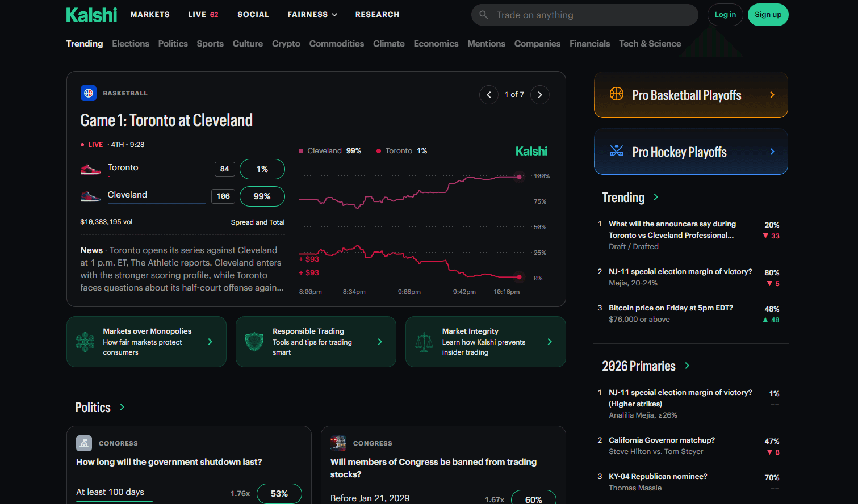Open the Trending section chevron

(656, 197)
